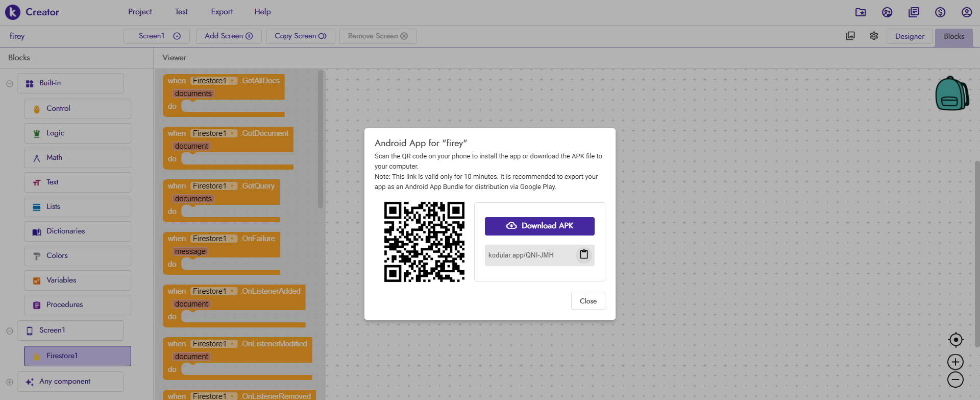The height and width of the screenshot is (400, 980).
Task: Expand the Any component section
Action: pyautogui.click(x=10, y=382)
